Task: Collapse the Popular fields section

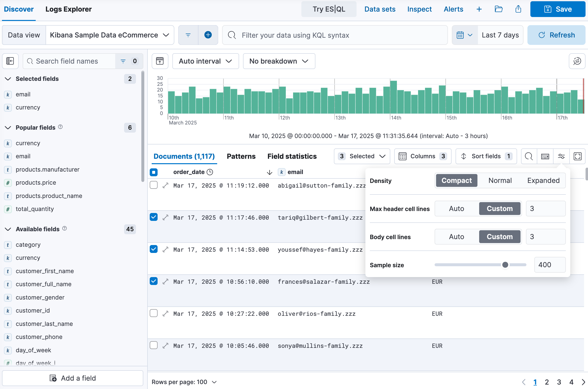Action: (x=8, y=127)
